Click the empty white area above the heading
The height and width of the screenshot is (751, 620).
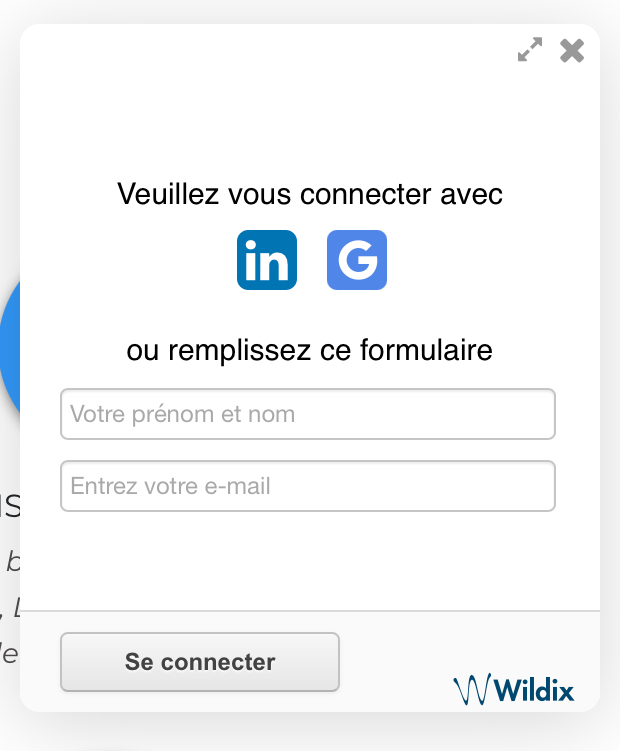[310, 120]
